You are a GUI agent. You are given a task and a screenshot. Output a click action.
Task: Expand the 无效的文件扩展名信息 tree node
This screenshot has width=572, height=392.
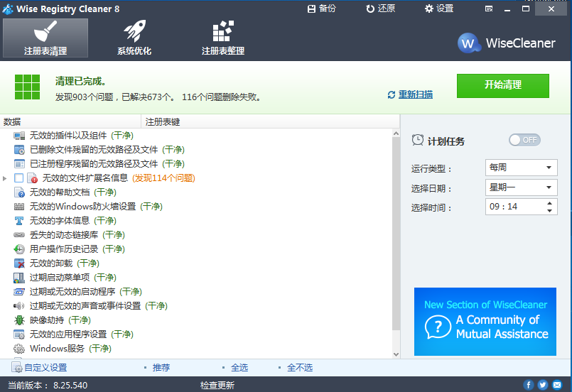pos(5,178)
